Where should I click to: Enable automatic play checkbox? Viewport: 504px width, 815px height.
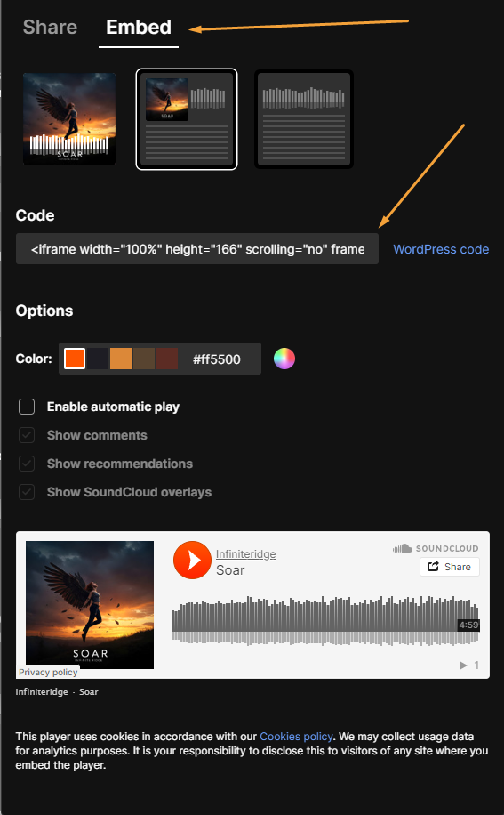pyautogui.click(x=27, y=407)
